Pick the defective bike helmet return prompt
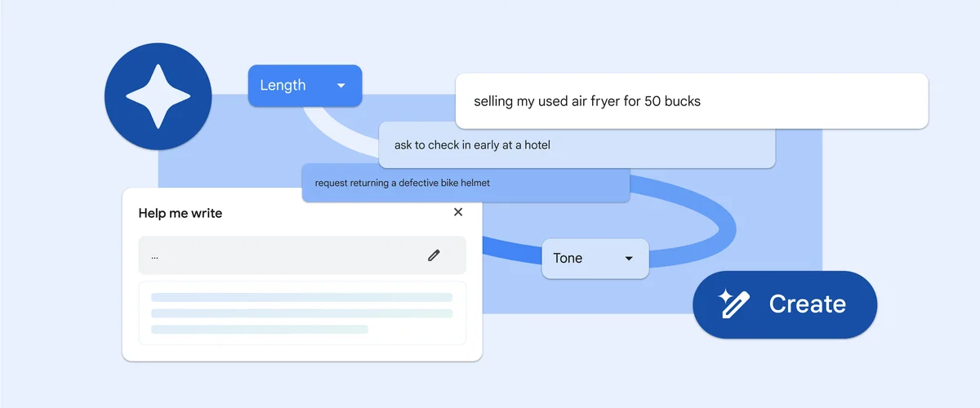The image size is (980, 408). (402, 183)
